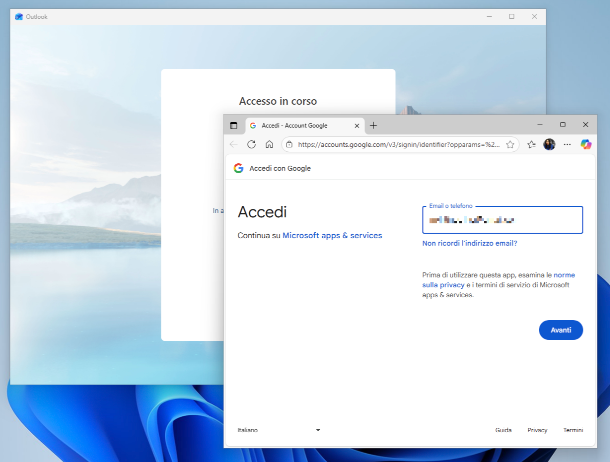Open the Guida footer link
Screen dimensions: 610x462
(x=503, y=430)
